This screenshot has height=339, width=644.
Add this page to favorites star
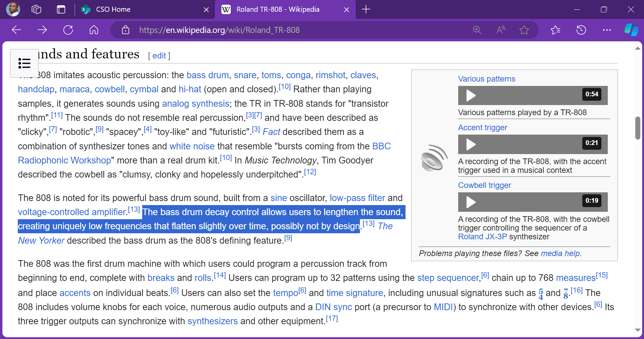pos(524,30)
